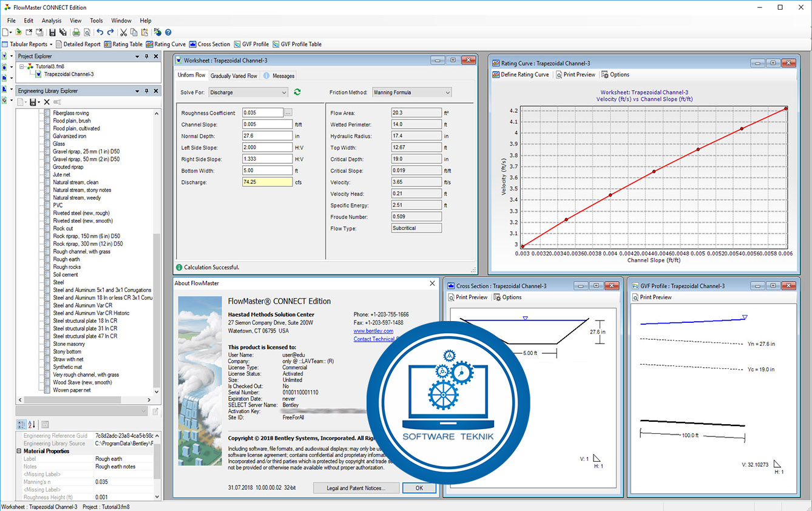
Task: Edit the Discharge value field
Action: (266, 182)
